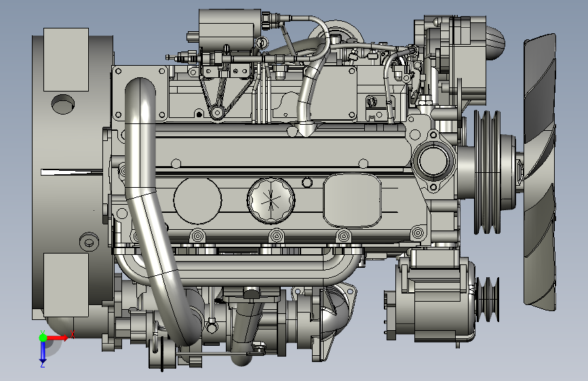Select the small alternator pulley
Image resolution: width=588 pixels, height=381 pixels.
pyautogui.click(x=488, y=299)
